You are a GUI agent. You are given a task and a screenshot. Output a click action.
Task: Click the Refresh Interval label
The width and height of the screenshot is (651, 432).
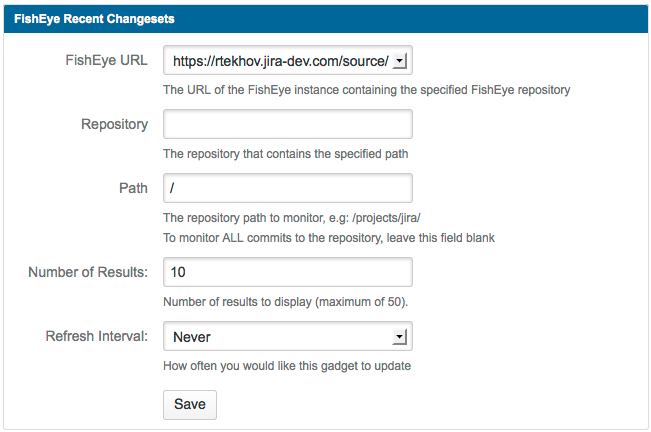coord(97,336)
